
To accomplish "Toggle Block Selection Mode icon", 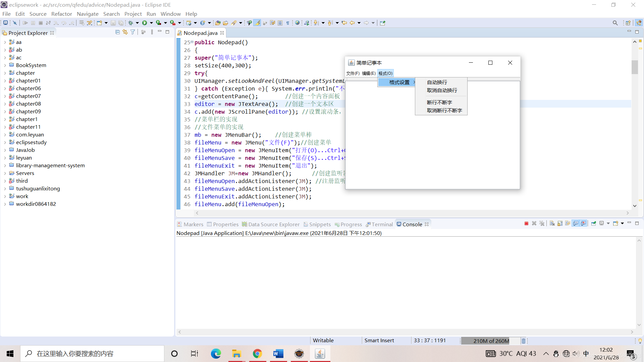I will (x=280, y=23).
